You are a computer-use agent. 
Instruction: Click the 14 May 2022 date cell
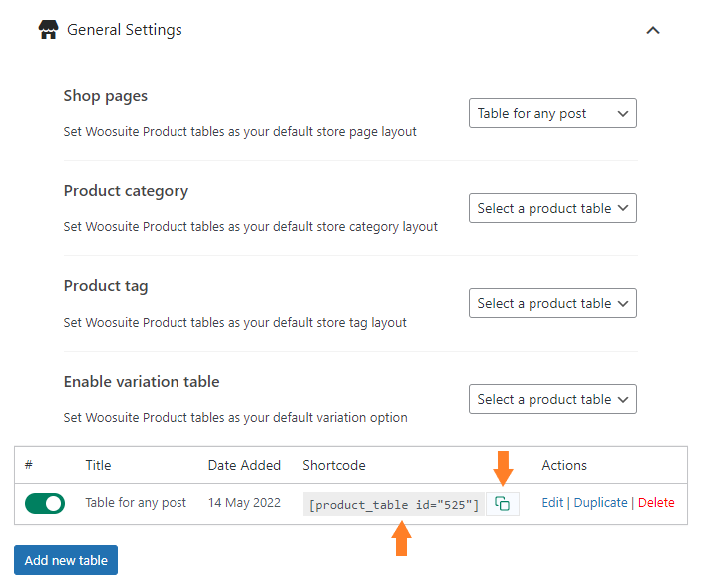tap(244, 503)
